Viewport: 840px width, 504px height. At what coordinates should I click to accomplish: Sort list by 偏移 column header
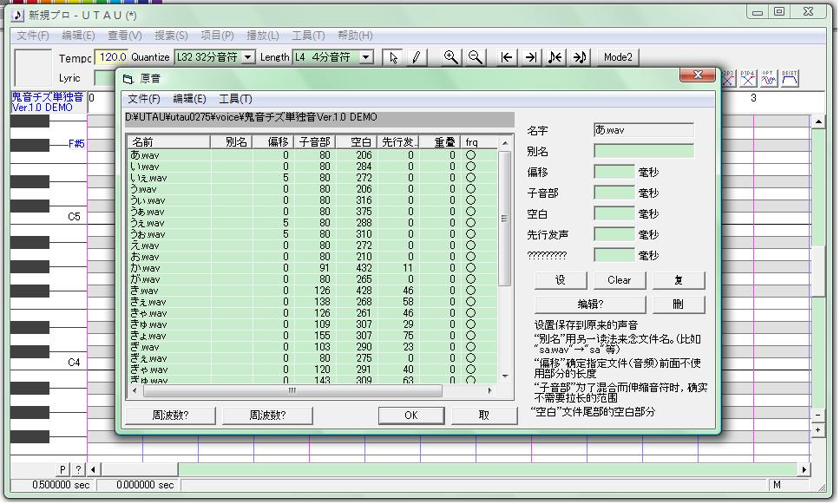click(x=272, y=142)
